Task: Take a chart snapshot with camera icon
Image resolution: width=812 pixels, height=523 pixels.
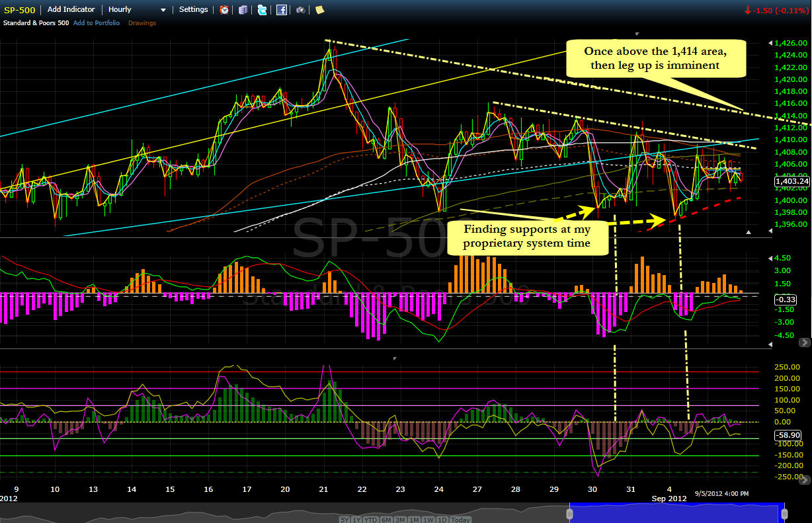Action: point(301,10)
